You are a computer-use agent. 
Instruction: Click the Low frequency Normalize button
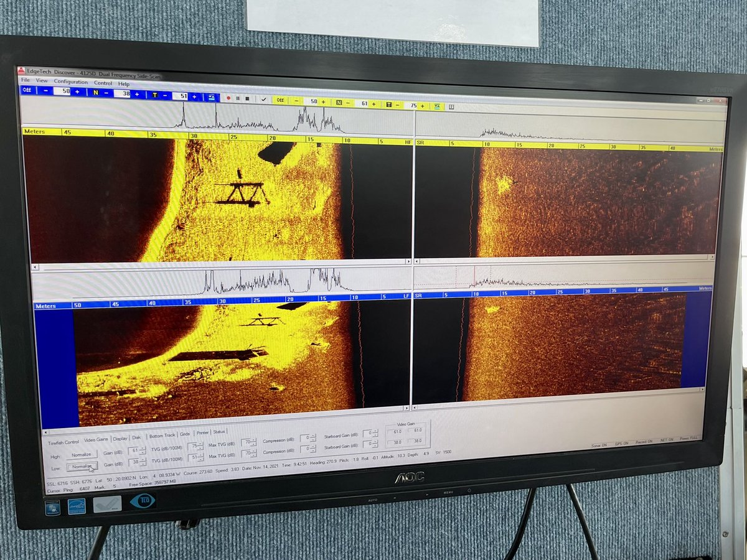click(81, 466)
